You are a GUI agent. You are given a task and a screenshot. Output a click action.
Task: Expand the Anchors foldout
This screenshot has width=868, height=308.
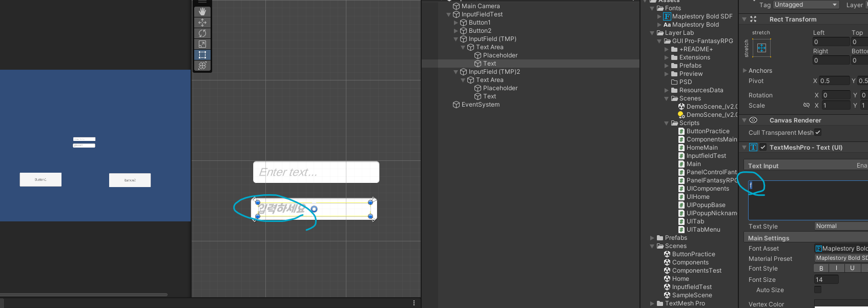pos(745,71)
